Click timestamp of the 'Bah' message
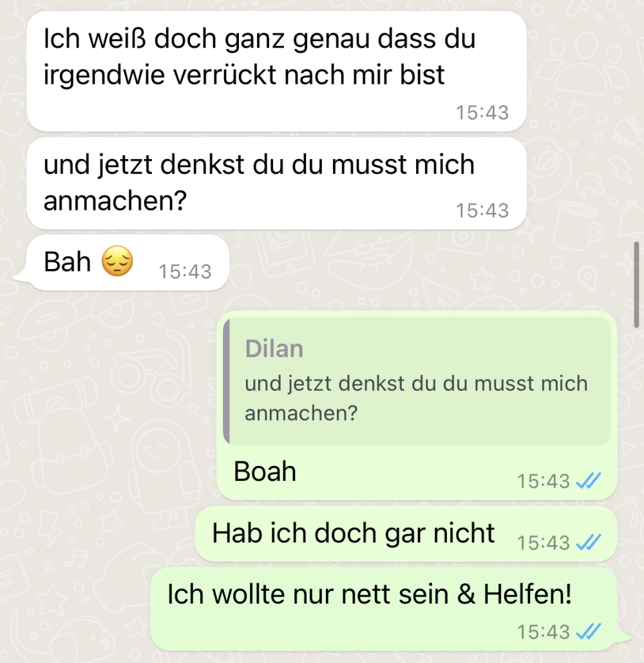644x663 pixels. [185, 272]
